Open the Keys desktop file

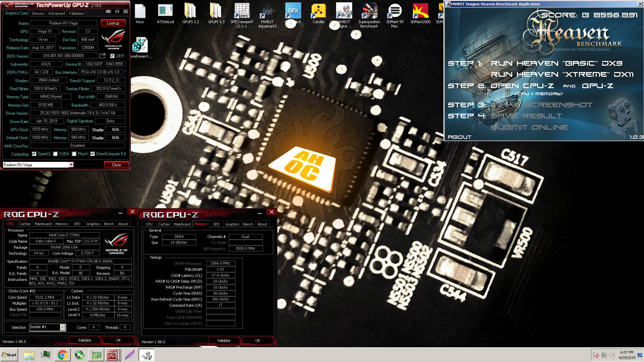tap(140, 14)
